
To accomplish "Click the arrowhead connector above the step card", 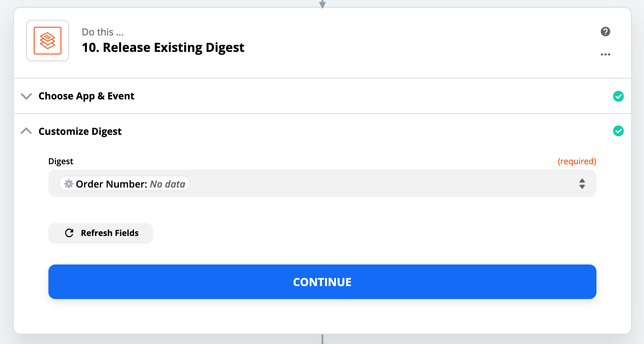I will pyautogui.click(x=322, y=4).
